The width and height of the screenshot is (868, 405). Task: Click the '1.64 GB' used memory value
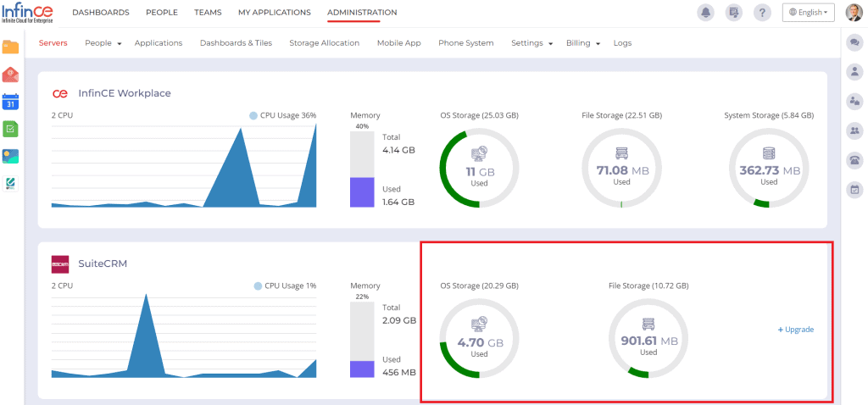point(398,202)
